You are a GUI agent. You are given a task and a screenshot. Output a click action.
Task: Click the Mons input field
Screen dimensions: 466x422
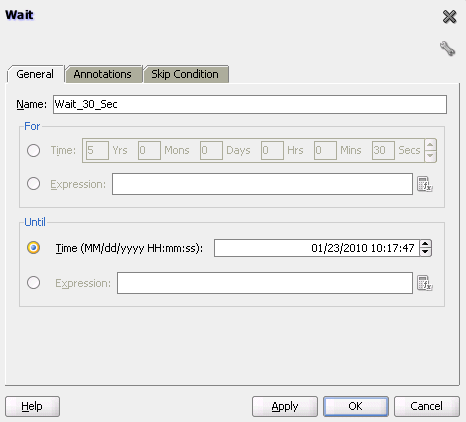pyautogui.click(x=149, y=150)
